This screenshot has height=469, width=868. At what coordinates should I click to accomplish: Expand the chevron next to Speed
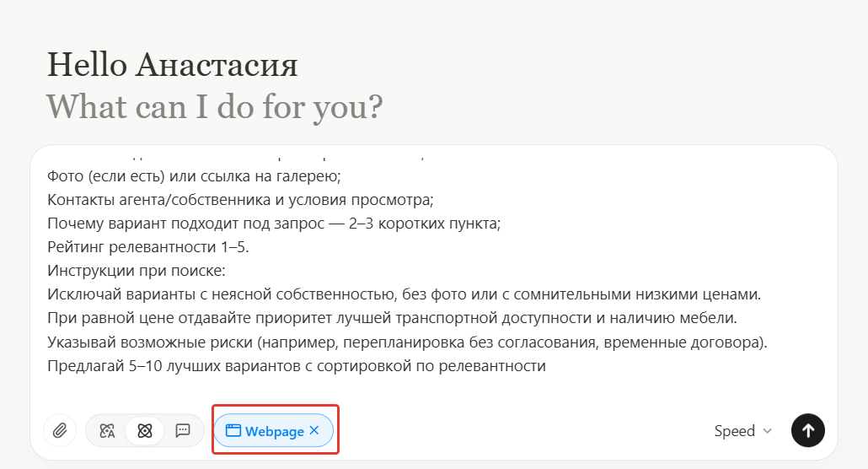coord(768,431)
